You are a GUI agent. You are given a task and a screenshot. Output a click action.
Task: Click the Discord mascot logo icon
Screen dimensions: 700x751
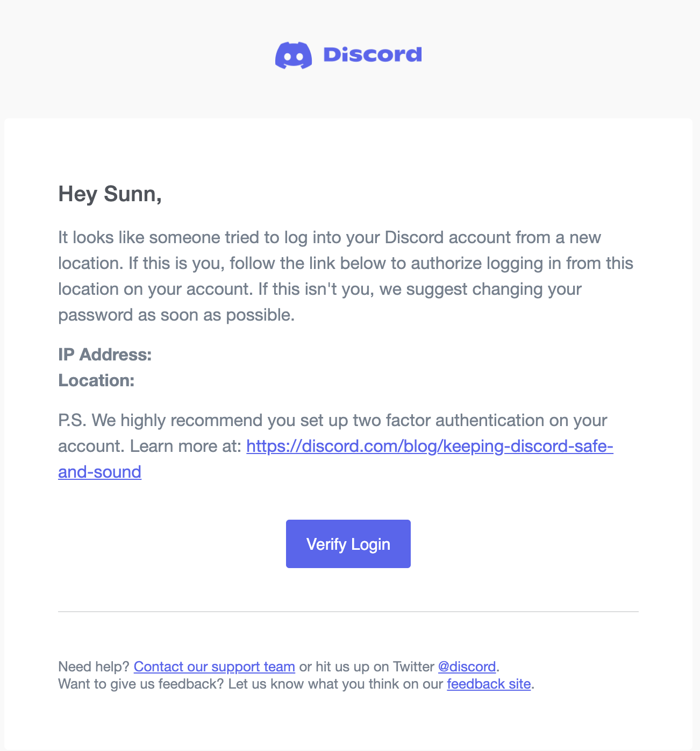pyautogui.click(x=293, y=55)
